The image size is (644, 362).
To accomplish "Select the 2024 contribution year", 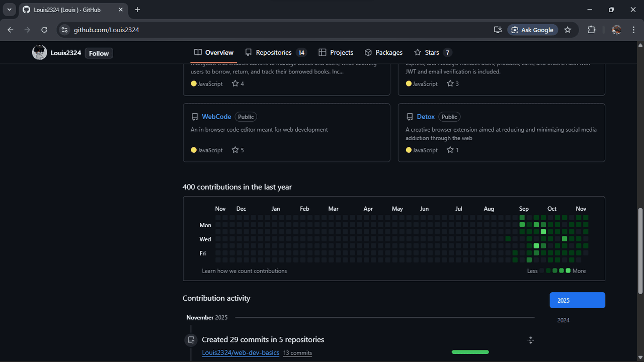I will 563,320.
